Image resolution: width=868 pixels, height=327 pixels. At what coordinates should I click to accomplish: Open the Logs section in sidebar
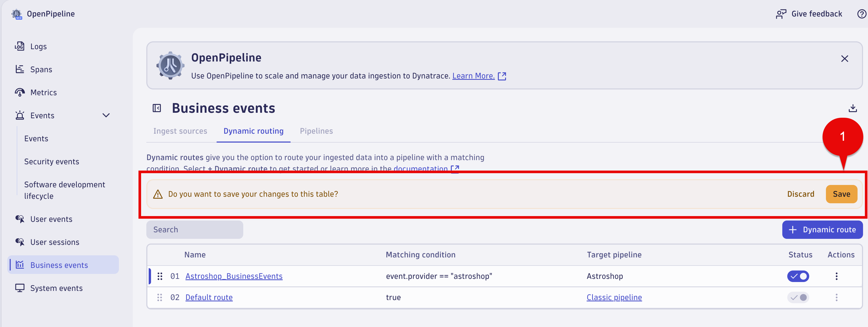tap(38, 46)
